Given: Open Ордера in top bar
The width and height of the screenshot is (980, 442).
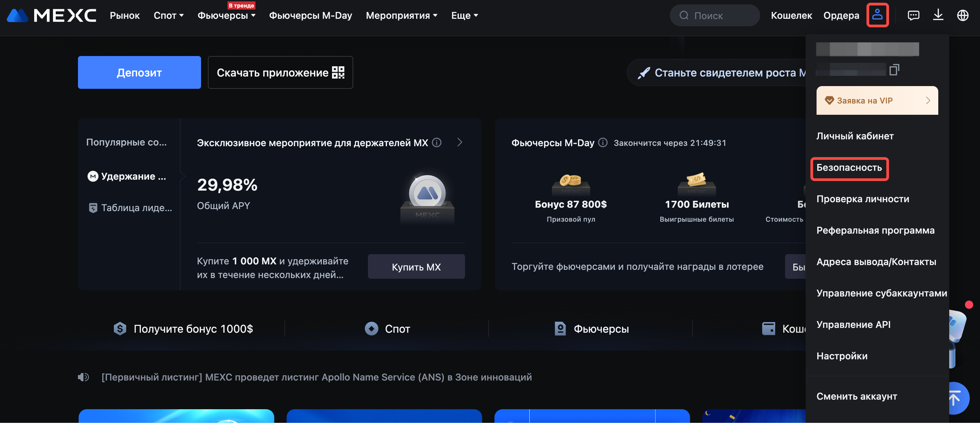Looking at the screenshot, I should pyautogui.click(x=841, y=16).
